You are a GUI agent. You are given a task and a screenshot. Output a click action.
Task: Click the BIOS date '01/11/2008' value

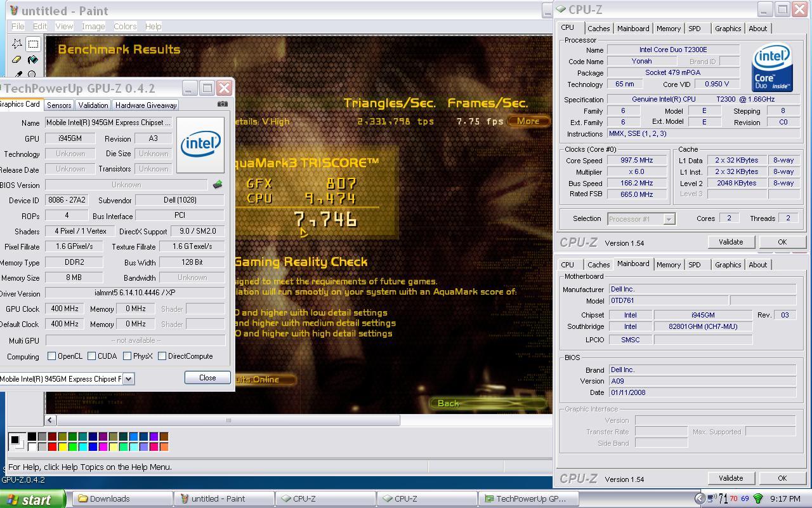pyautogui.click(x=702, y=392)
